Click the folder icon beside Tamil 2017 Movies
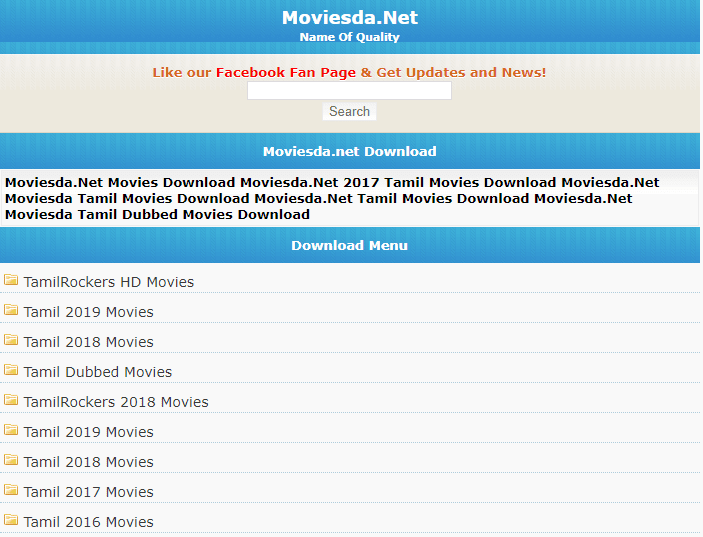Image resolution: width=703 pixels, height=537 pixels. (11, 490)
